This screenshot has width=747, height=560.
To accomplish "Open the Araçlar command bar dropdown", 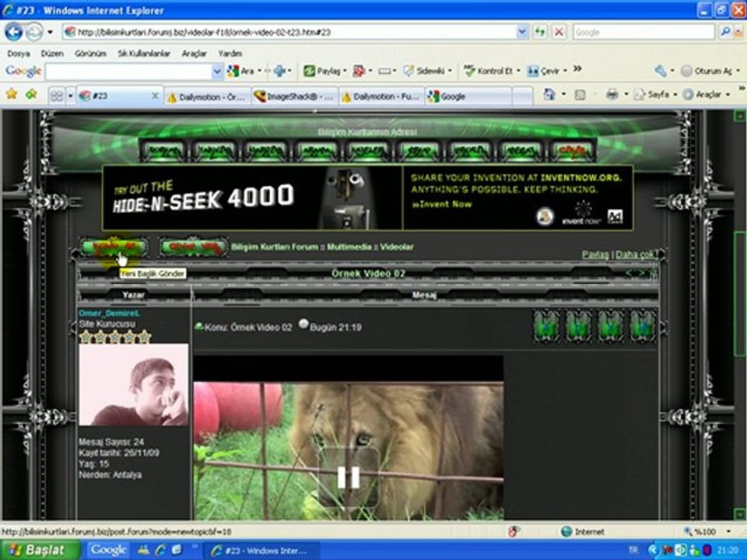I will click(x=707, y=94).
